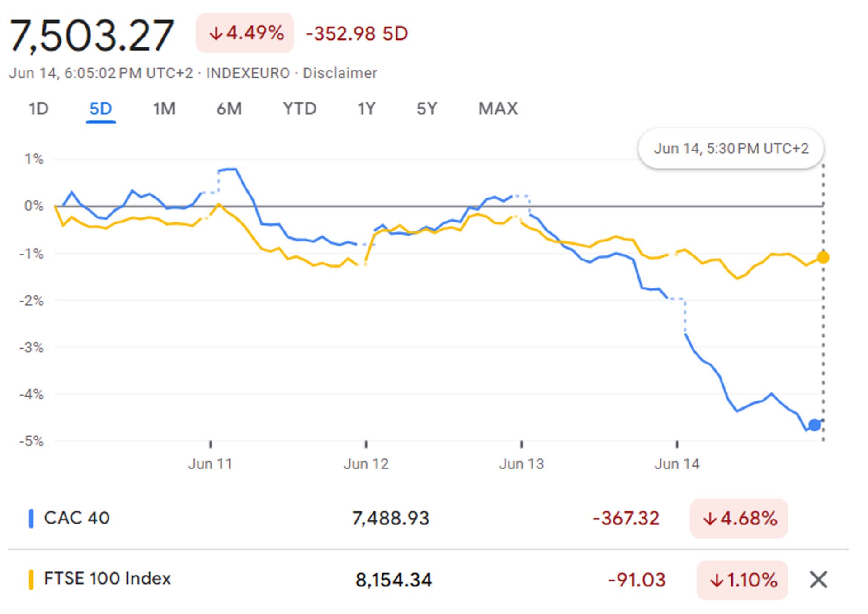
Task: Show the MAX range chart
Action: (498, 109)
